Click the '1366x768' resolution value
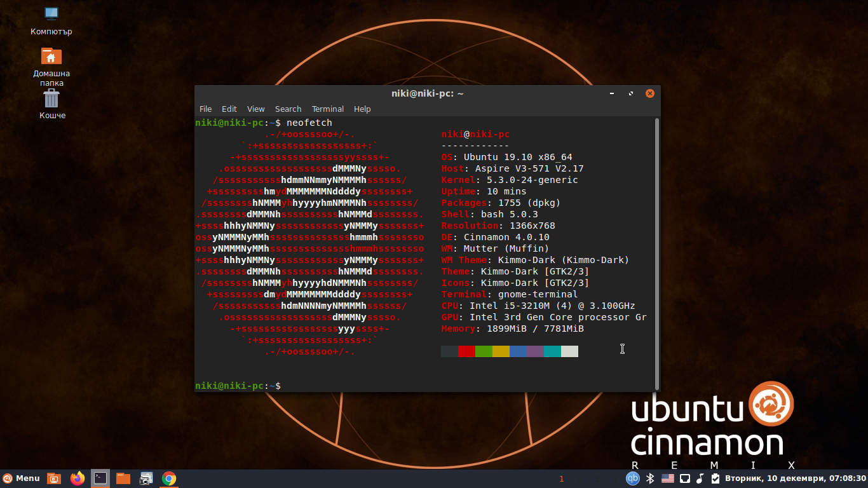This screenshot has width=868, height=488. pyautogui.click(x=532, y=226)
